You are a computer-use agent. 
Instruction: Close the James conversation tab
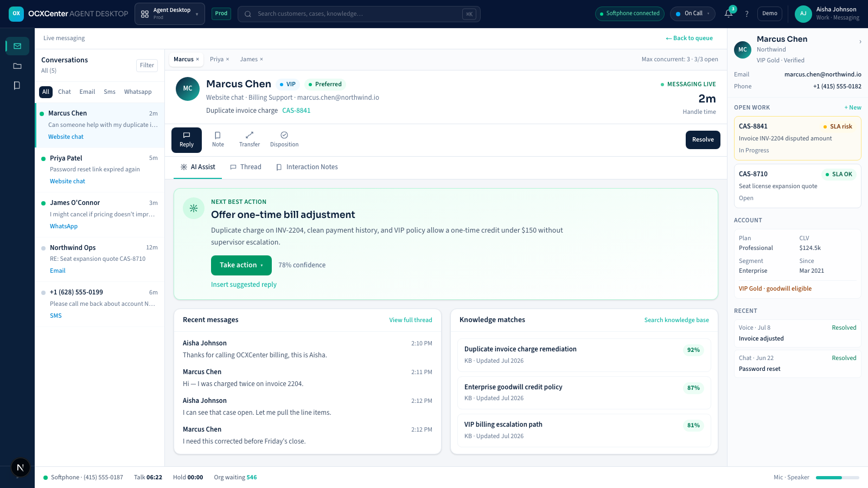[261, 59]
